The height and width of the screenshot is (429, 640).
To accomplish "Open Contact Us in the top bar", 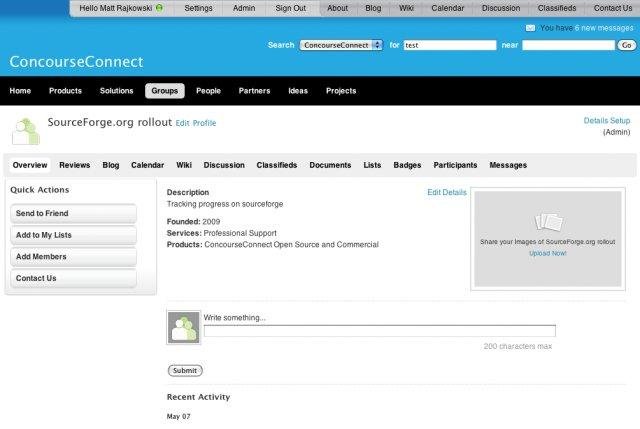I will point(613,8).
